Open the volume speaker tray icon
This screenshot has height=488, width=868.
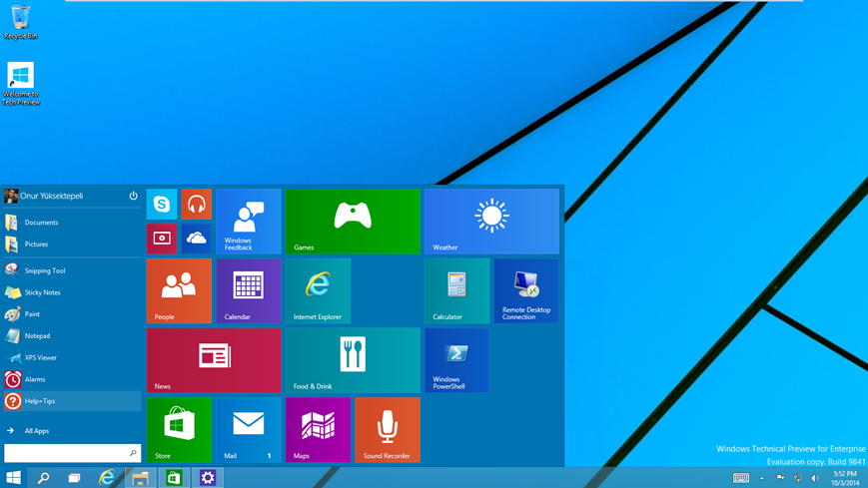815,479
